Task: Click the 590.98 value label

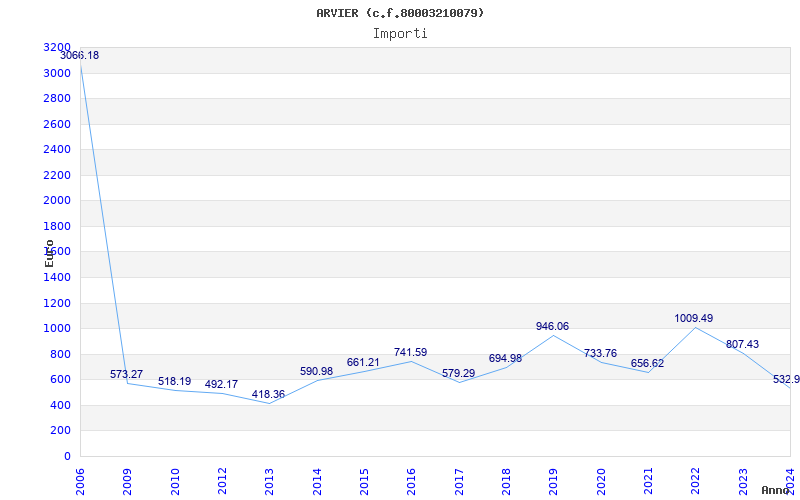Action: [316, 371]
